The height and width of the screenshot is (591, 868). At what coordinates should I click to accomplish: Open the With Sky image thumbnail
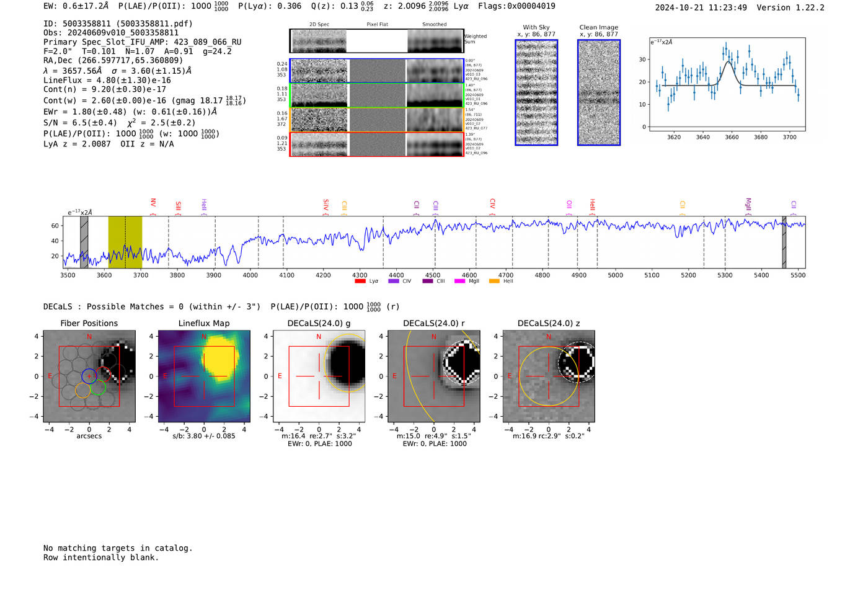[x=536, y=92]
